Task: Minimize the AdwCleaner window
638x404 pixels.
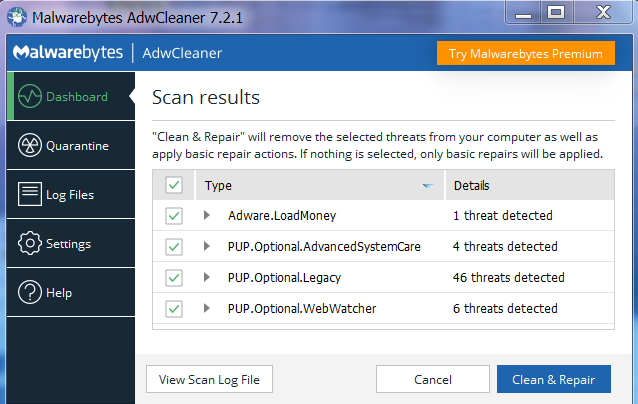Action: [523, 13]
